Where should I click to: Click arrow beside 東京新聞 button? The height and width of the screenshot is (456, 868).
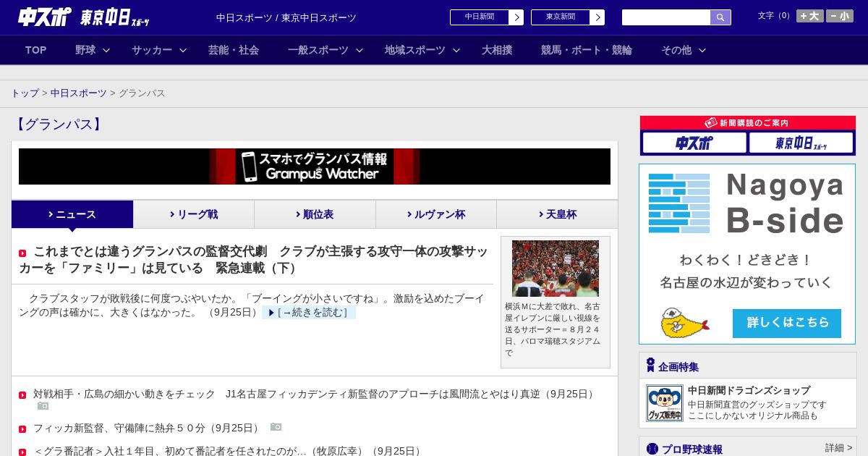point(597,17)
